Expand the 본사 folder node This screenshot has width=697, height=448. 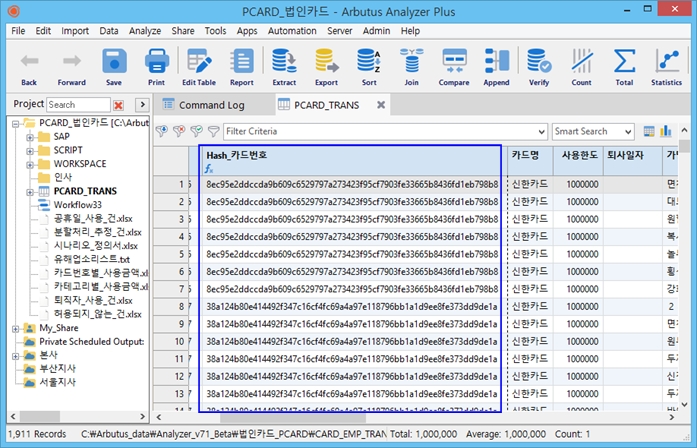point(16,356)
